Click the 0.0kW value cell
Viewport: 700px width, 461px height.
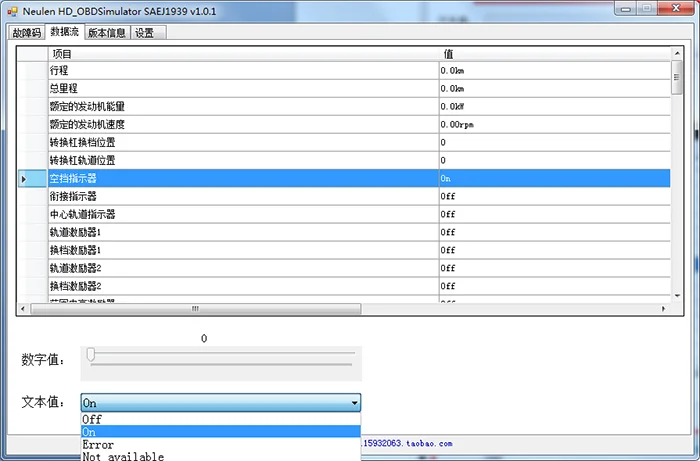point(554,106)
